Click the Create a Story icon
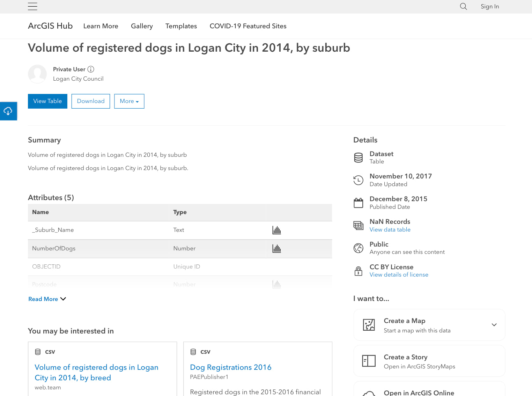532x396 pixels. tap(369, 361)
